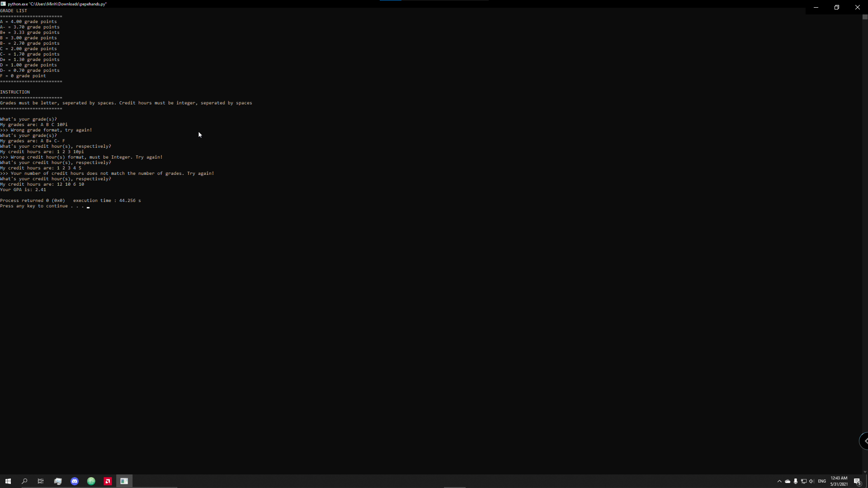
Task: Click the console vertical scrollbar thumb
Action: pyautogui.click(x=865, y=17)
